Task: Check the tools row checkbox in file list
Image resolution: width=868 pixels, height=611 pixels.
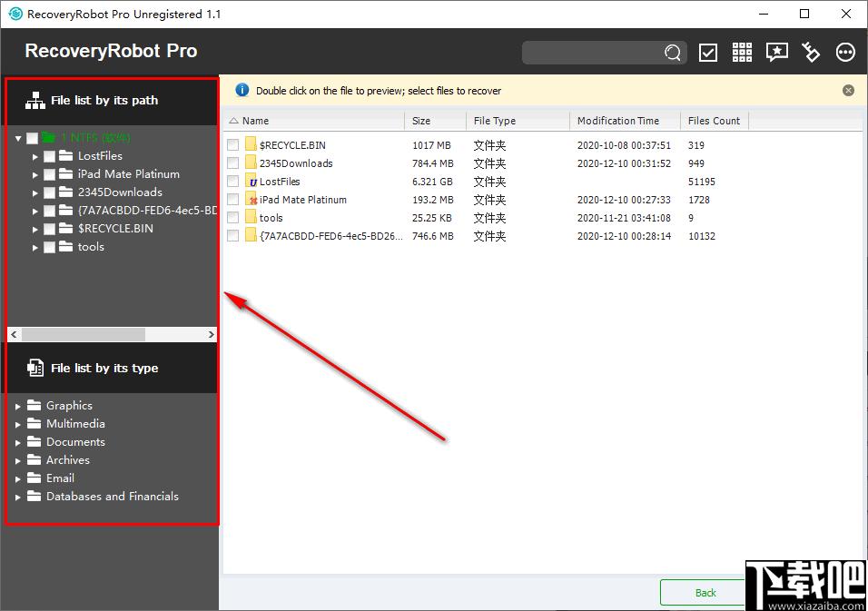Action: 232,218
